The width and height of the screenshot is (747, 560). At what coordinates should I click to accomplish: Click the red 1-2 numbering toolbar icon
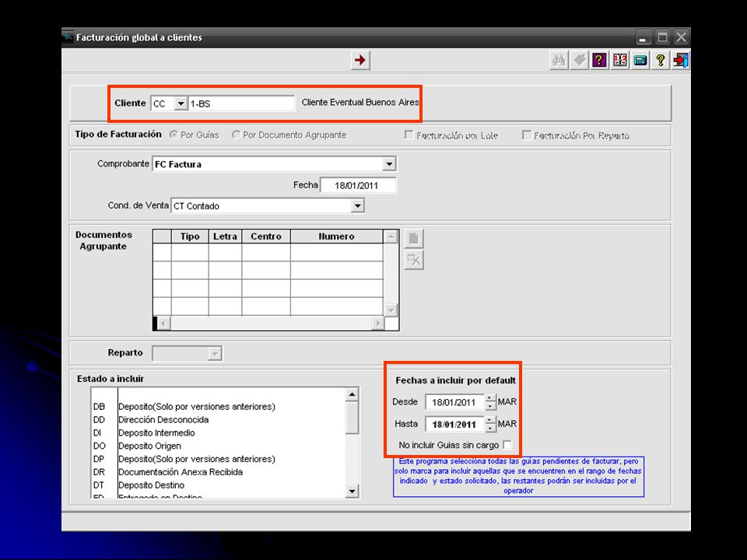click(x=620, y=61)
